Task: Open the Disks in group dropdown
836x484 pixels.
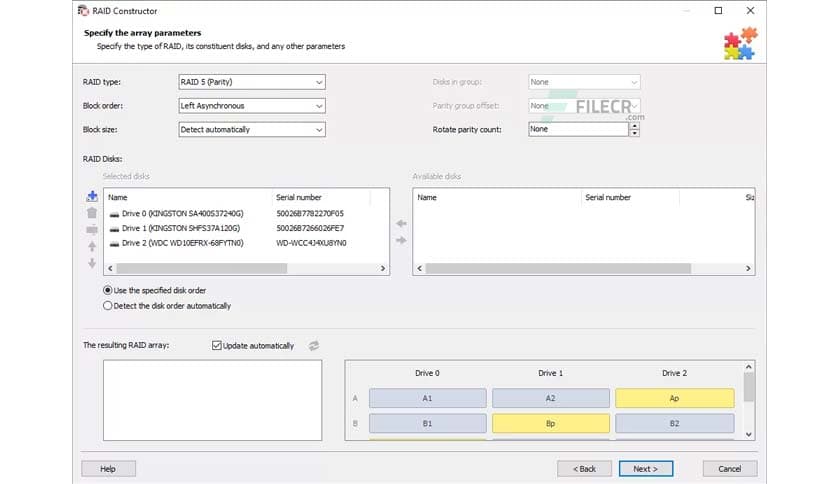Action: [584, 82]
